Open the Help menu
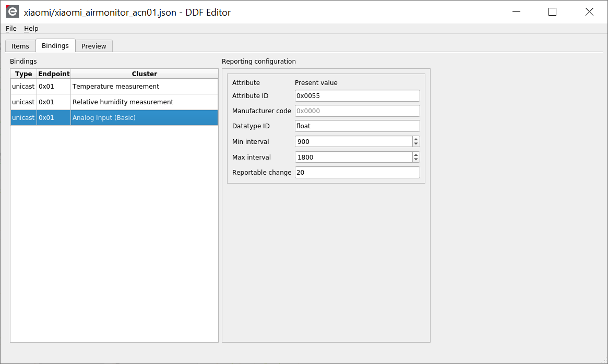This screenshot has width=608, height=364. coord(31,29)
